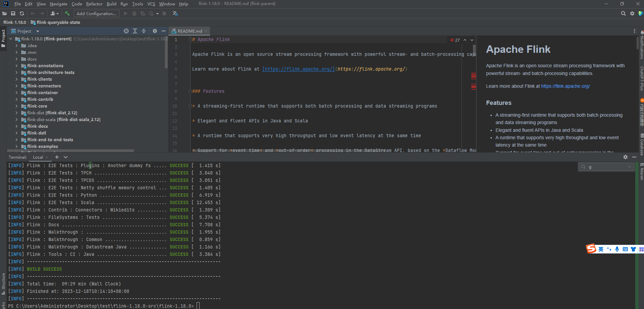
Task: Toggle folding at the streaming-first runtime line
Action: point(190,106)
